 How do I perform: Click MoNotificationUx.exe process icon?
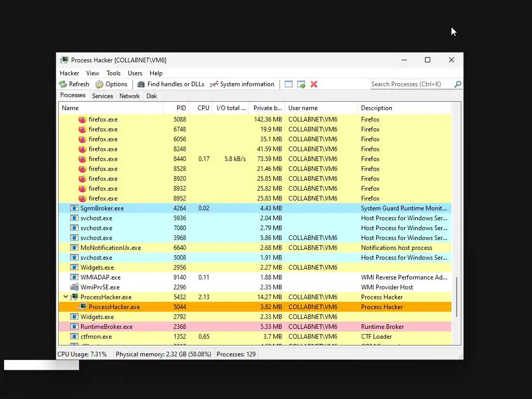click(74, 248)
